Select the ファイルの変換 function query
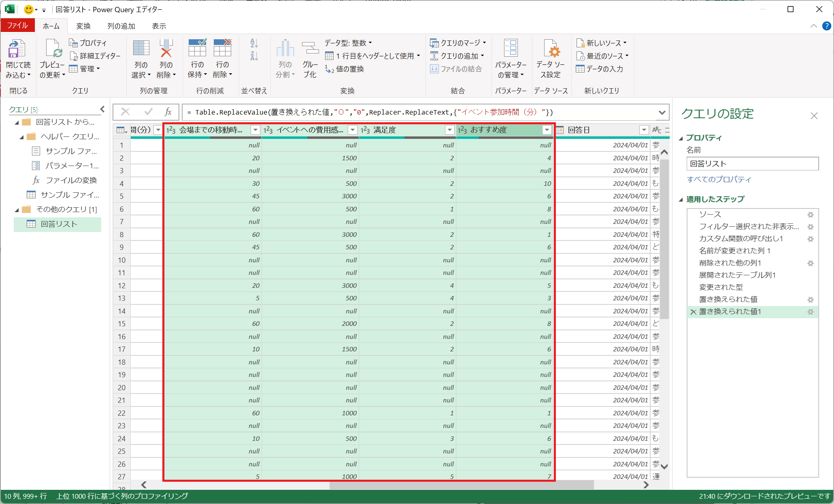This screenshot has height=504, width=834. (65, 181)
